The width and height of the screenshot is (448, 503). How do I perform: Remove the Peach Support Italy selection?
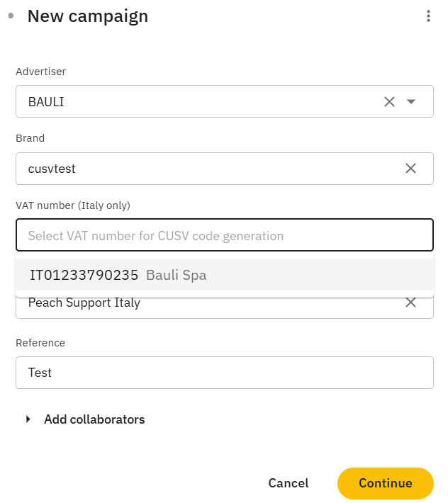[410, 303]
